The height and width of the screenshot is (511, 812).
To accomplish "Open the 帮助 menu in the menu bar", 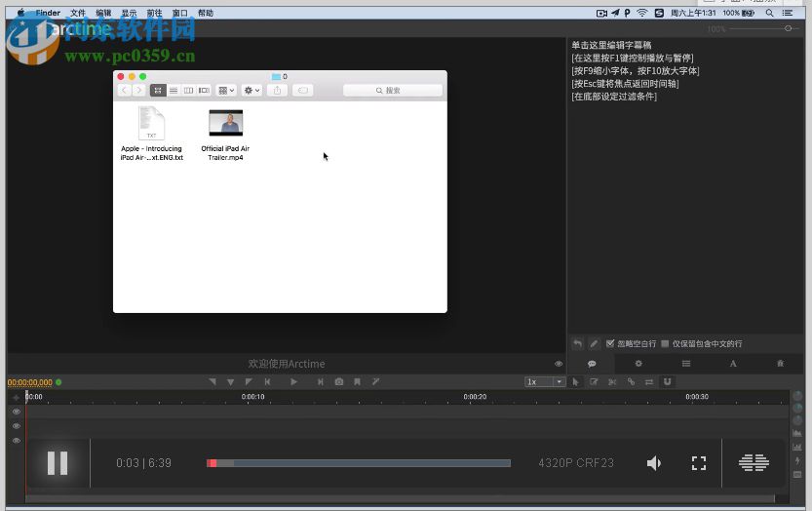I will pyautogui.click(x=206, y=13).
